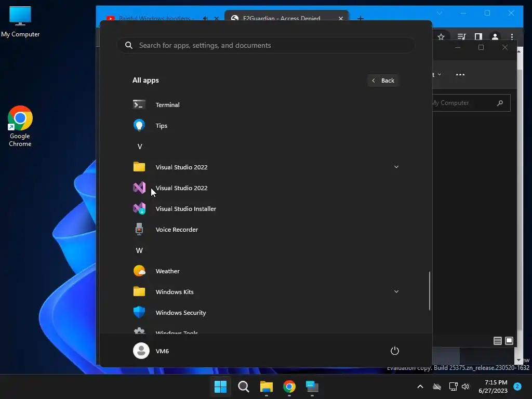
Task: Click the Back button in All apps
Action: pyautogui.click(x=383, y=81)
